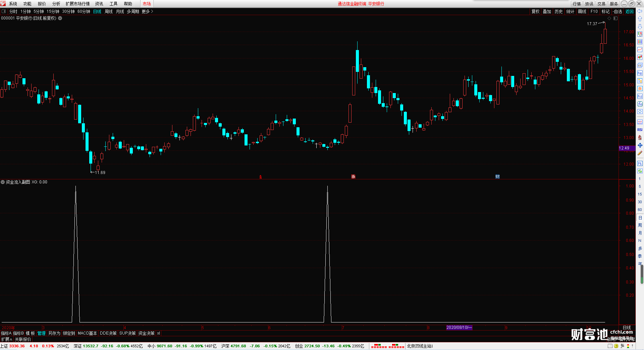Switch to the 周线 weekly period
This screenshot has height=350, width=644.
(x=109, y=11)
